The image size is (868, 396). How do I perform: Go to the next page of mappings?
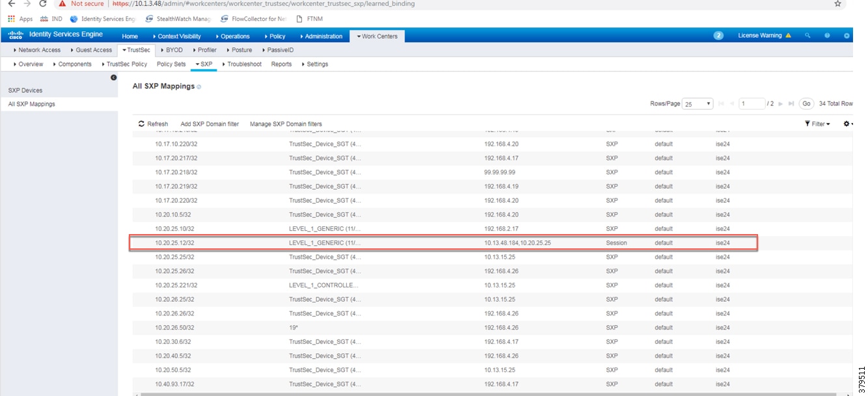coord(781,104)
